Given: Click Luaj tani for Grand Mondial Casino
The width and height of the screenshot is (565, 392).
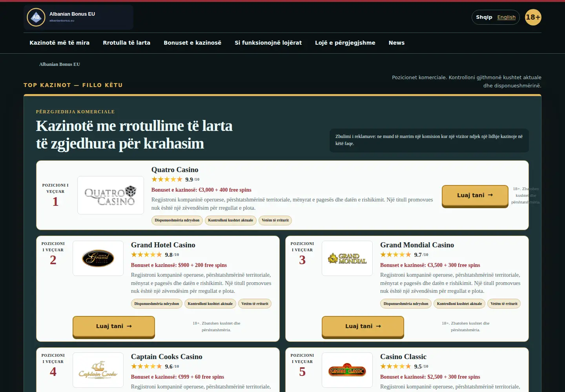Looking at the screenshot, I should [x=363, y=327].
